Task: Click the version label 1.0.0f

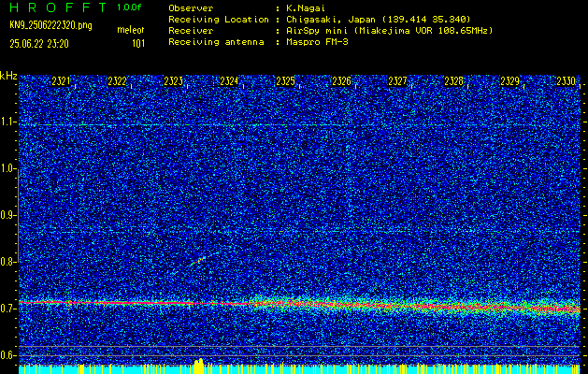Action: pyautogui.click(x=129, y=7)
